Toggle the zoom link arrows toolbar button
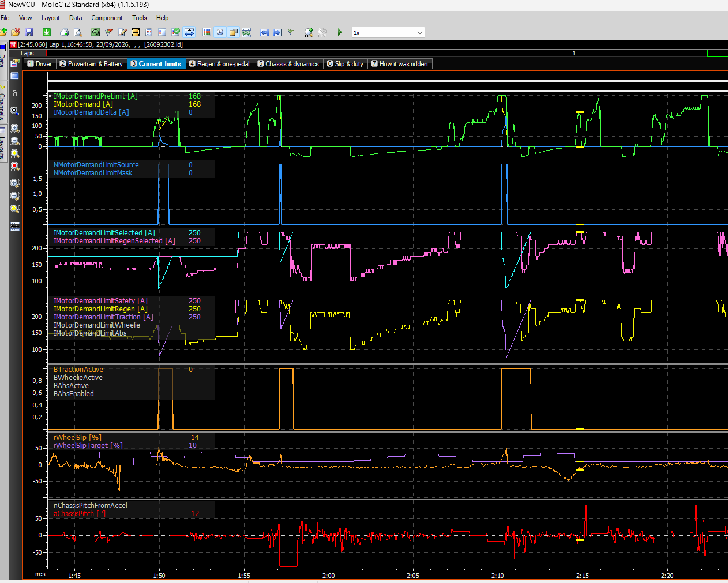 click(189, 32)
